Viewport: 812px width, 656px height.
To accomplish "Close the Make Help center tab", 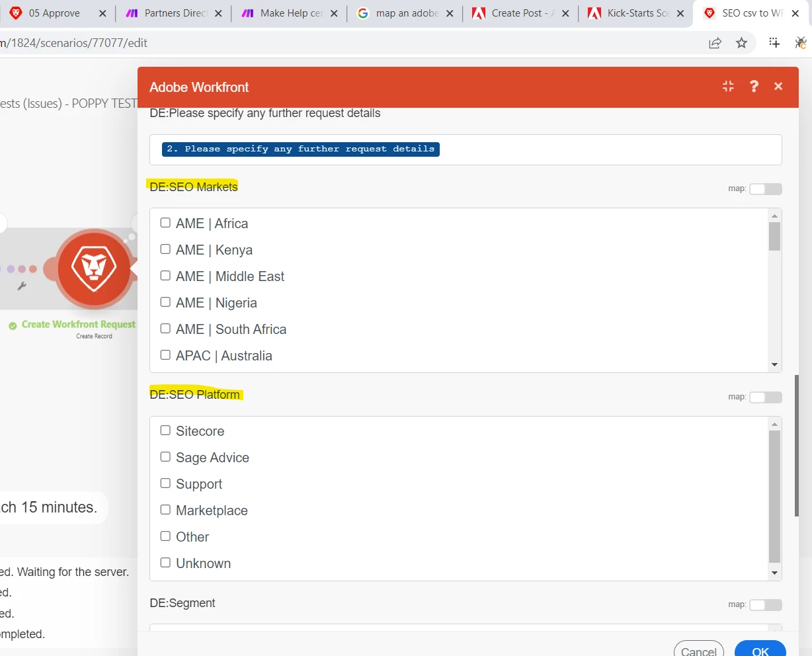I will coord(334,13).
